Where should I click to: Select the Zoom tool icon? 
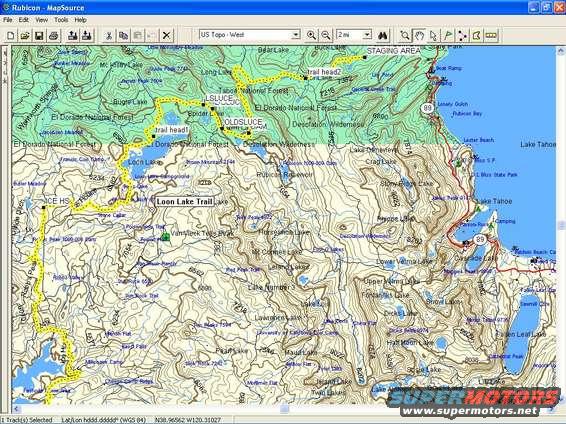click(405, 35)
